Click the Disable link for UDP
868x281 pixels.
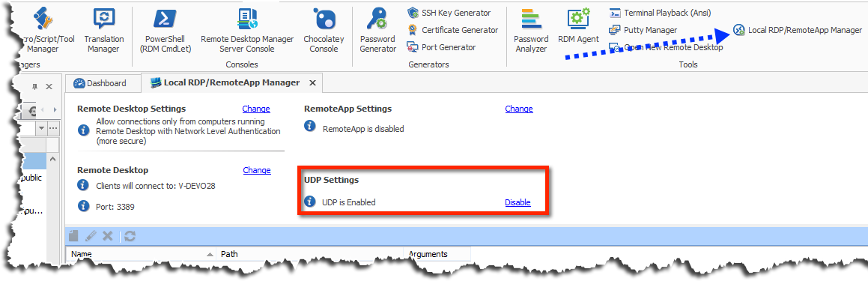click(518, 202)
